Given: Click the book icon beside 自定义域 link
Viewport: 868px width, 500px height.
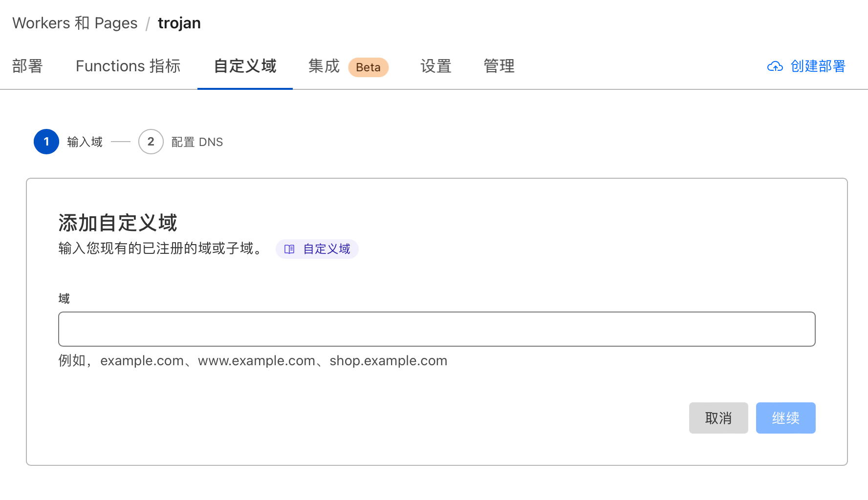Looking at the screenshot, I should tap(289, 249).
